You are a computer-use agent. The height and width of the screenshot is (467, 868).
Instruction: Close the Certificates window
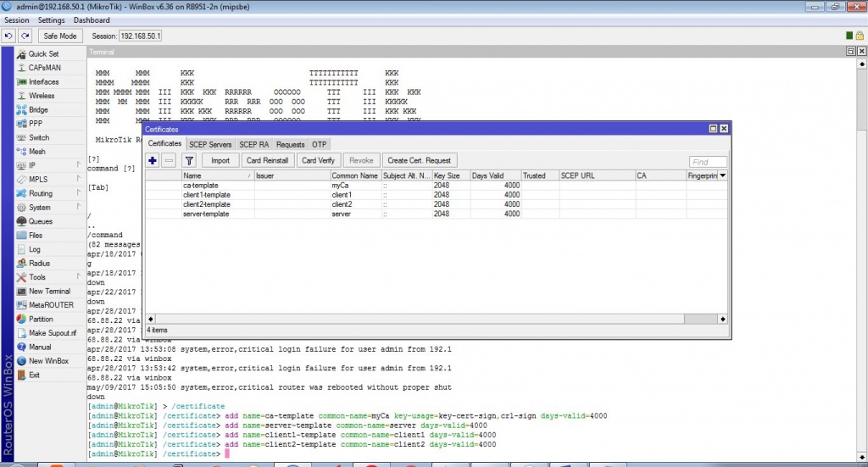tap(724, 128)
